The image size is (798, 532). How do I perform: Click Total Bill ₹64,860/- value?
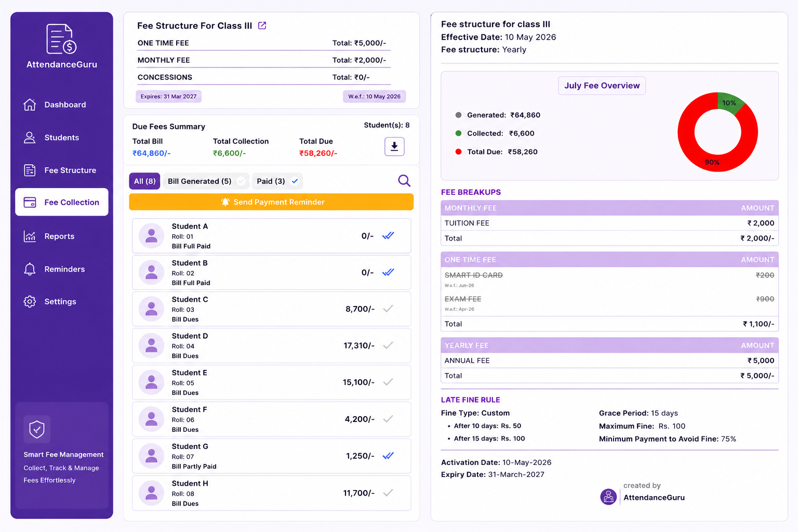pos(151,153)
